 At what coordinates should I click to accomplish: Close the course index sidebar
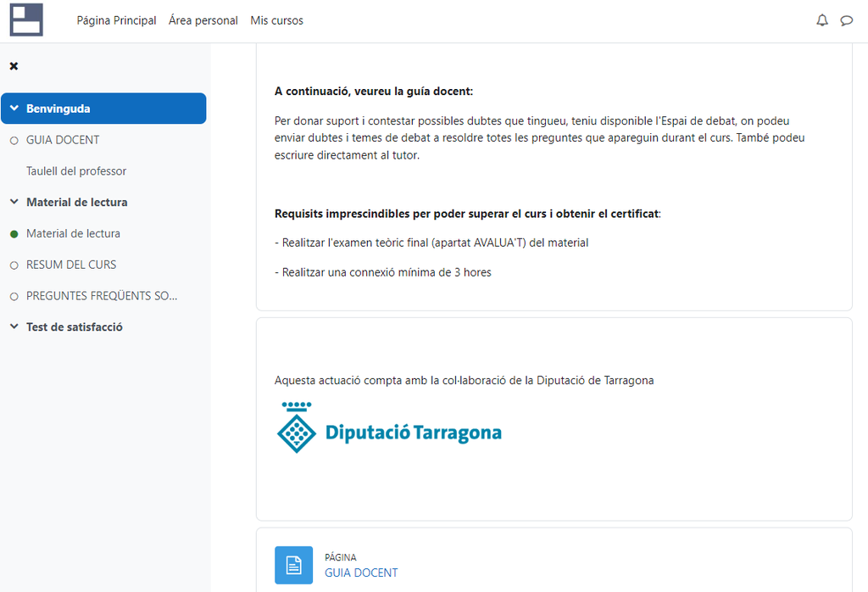pos(14,66)
